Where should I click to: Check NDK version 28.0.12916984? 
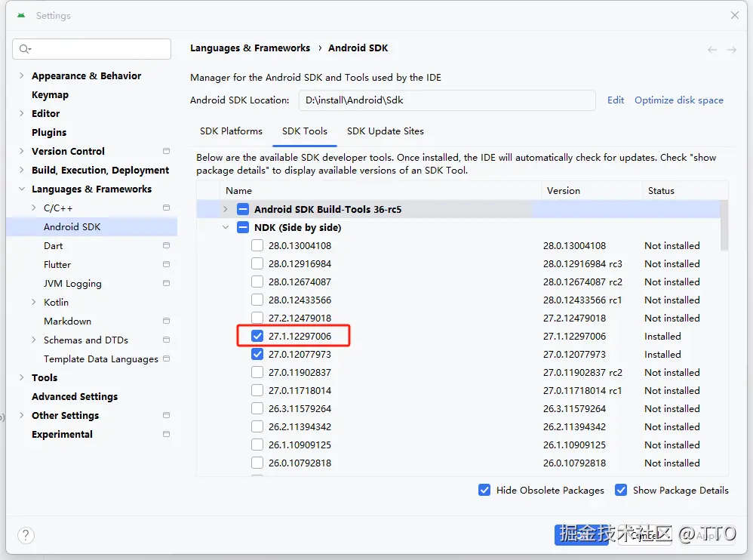[x=257, y=263]
